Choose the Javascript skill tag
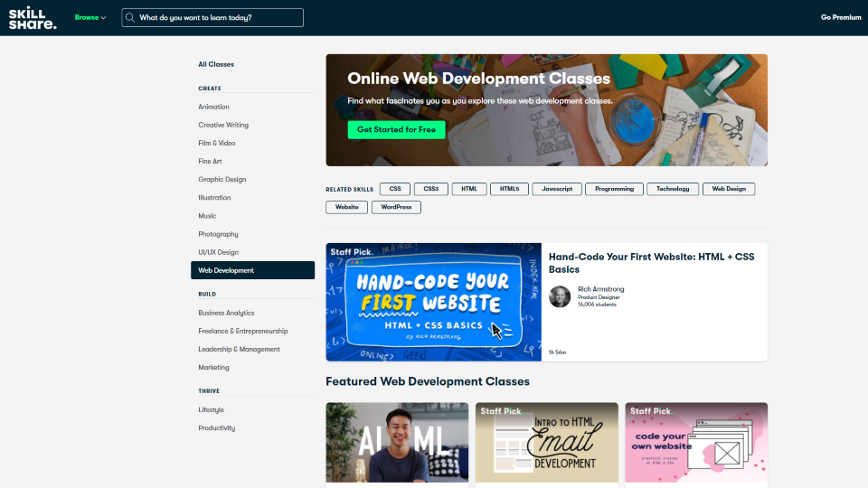Screen dimensions: 868x488 coord(557,189)
